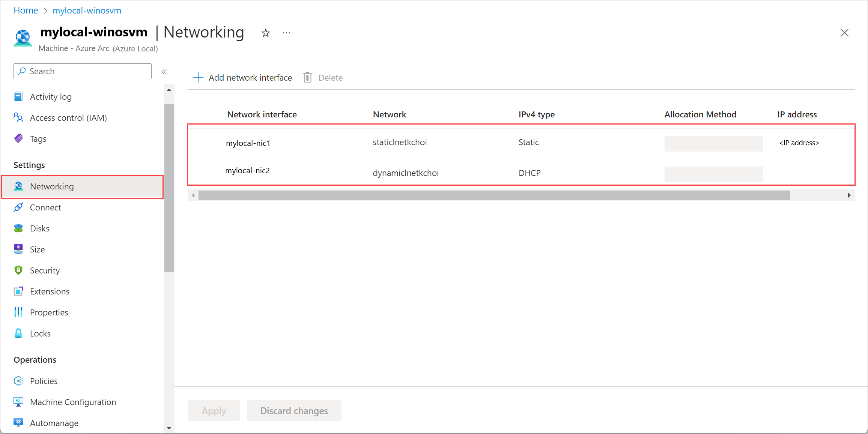Open the Security section
This screenshot has width=868, height=434.
45,270
